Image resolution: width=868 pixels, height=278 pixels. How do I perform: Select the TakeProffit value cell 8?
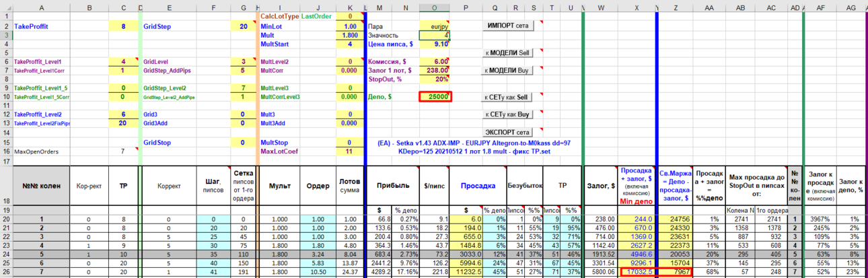122,26
